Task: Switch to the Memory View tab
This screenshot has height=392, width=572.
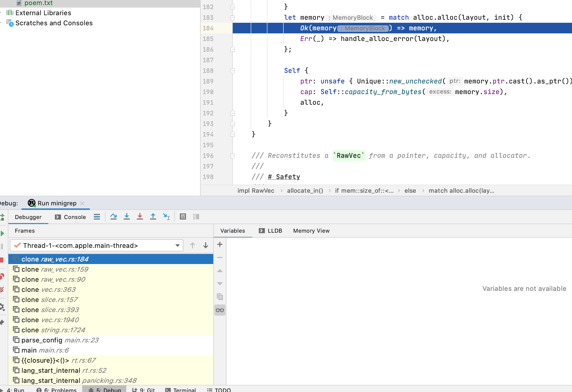Action: pos(311,231)
